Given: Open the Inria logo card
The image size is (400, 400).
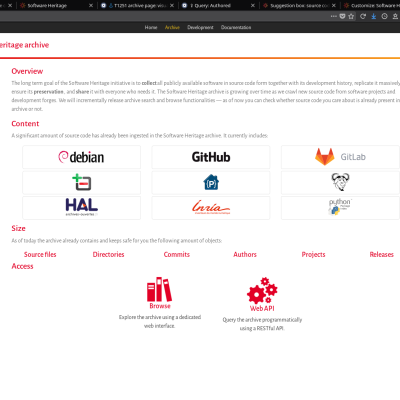Looking at the screenshot, I should (x=211, y=208).
